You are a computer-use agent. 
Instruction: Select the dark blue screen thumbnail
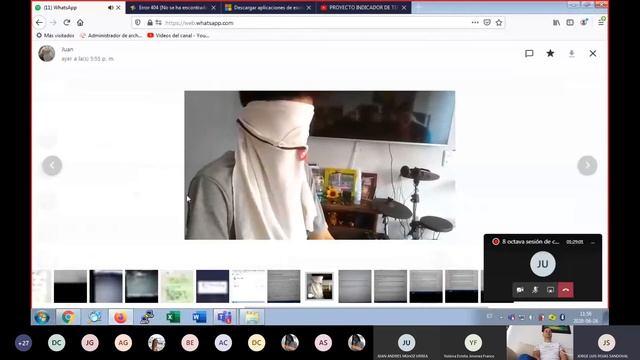pos(213,286)
